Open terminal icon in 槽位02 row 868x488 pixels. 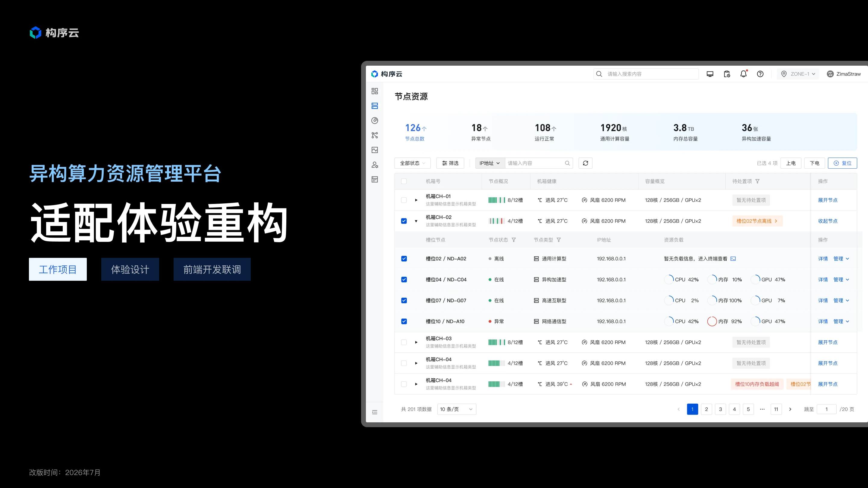pos(733,259)
